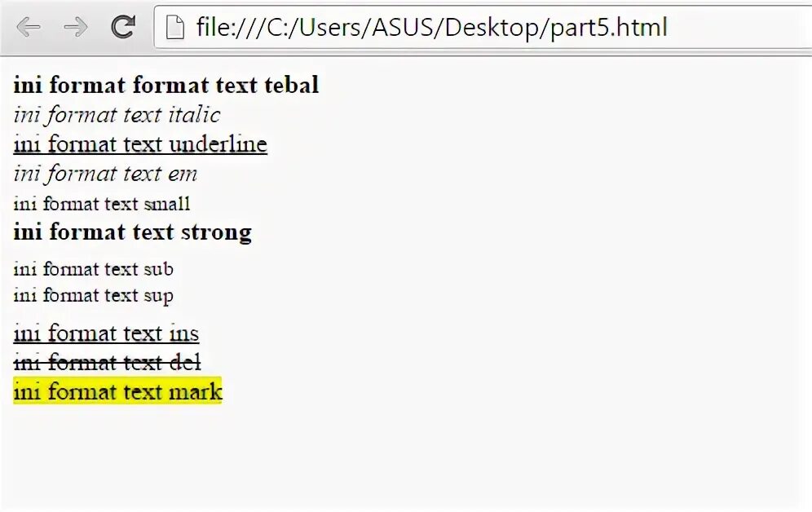Click the word 'sup' in superscript line
The image size is (812, 512).
click(x=158, y=296)
